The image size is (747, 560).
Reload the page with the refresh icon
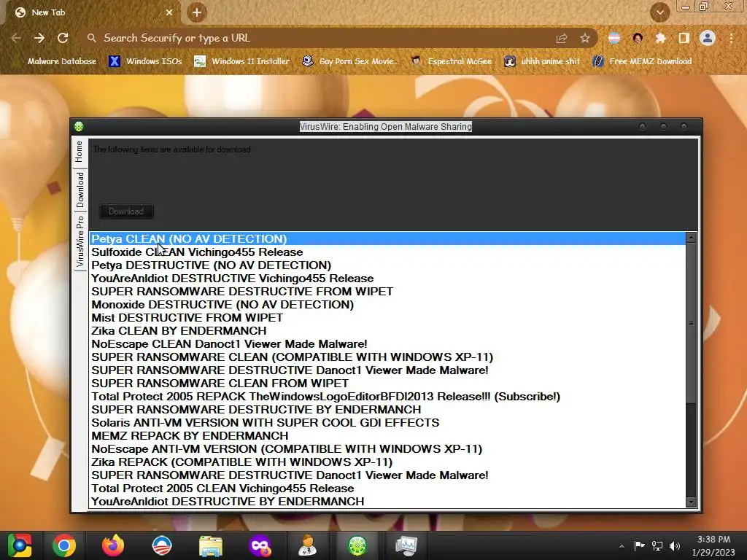tap(63, 38)
